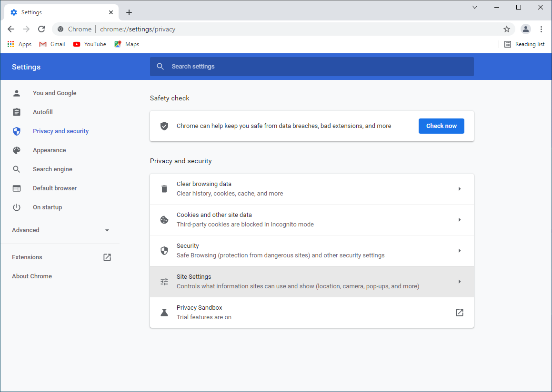Open the YouTube bookmark
Viewport: 552px width, 392px height.
[90, 44]
